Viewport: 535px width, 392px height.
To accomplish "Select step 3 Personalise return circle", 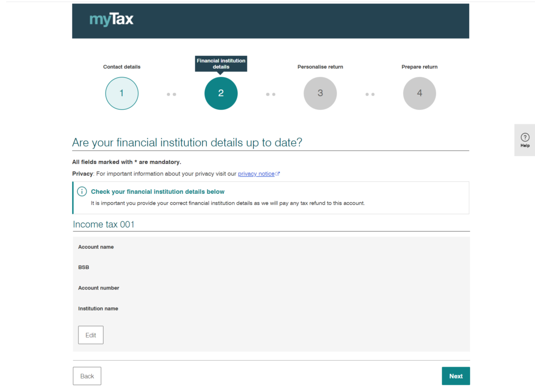I will (x=320, y=93).
